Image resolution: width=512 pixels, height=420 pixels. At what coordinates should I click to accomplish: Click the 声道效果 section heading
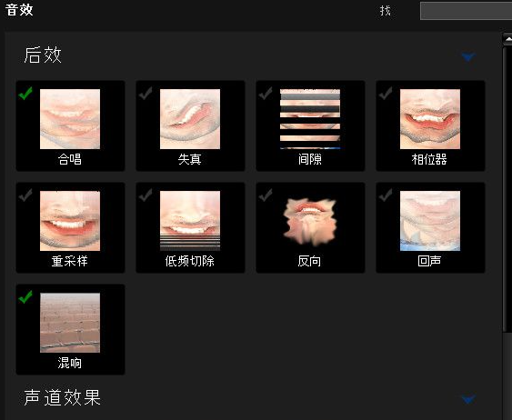63,397
